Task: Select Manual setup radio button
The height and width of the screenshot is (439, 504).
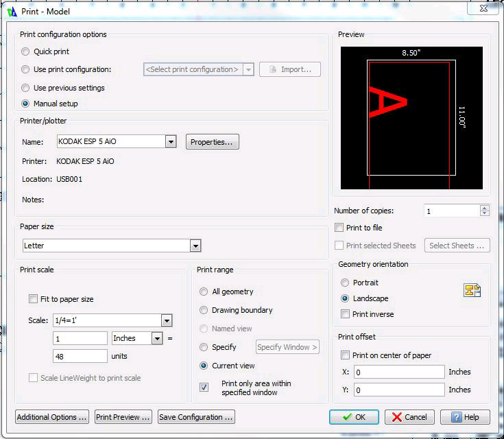Action: coord(25,104)
